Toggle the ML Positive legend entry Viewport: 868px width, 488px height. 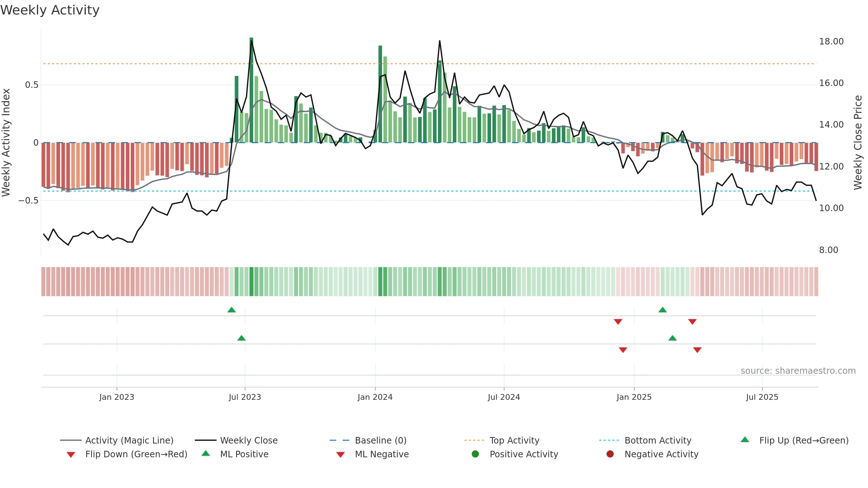(x=235, y=454)
